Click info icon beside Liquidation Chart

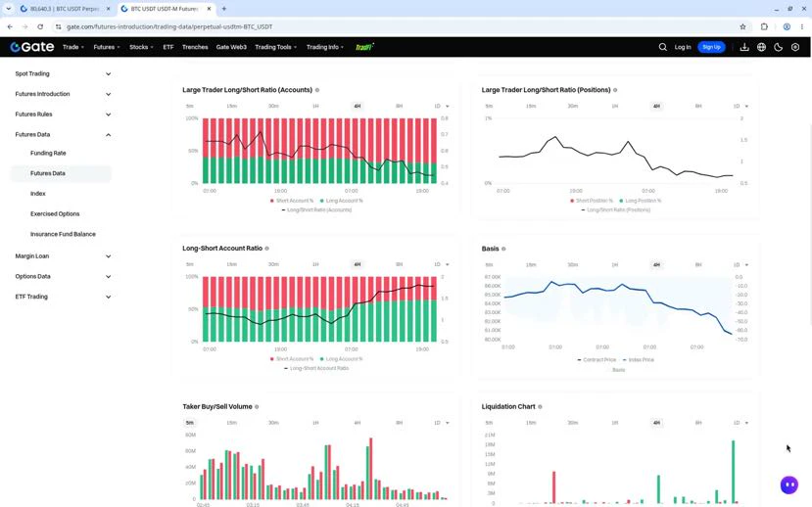[x=540, y=406]
